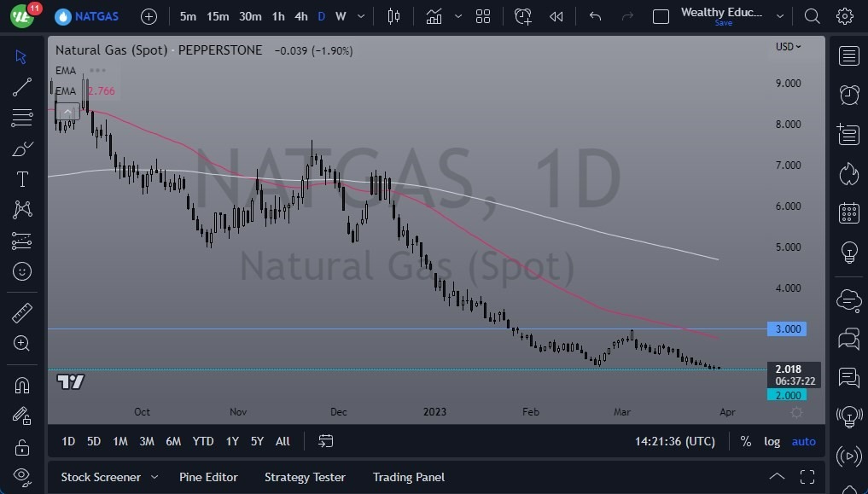Open the economic Calendar panel

click(x=848, y=212)
